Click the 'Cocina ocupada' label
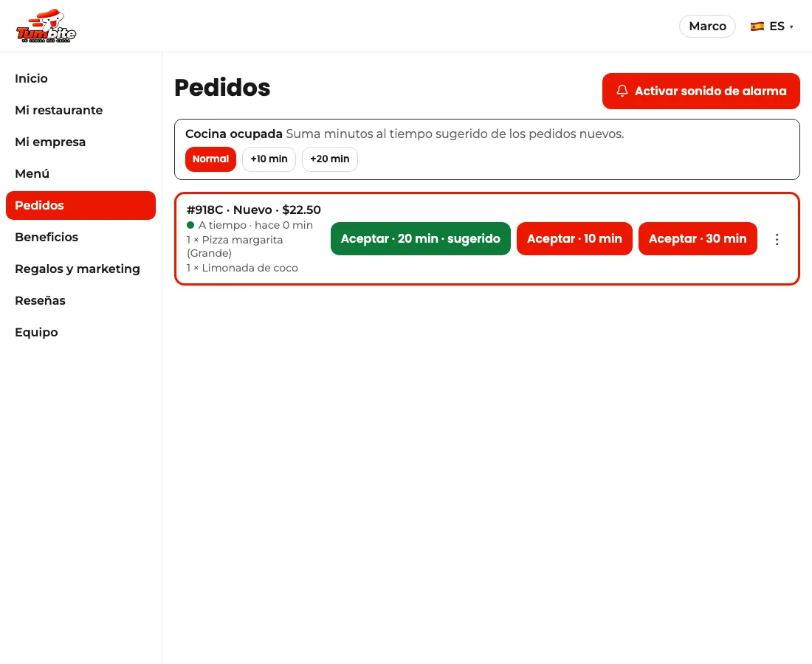Image resolution: width=812 pixels, height=664 pixels. click(234, 134)
